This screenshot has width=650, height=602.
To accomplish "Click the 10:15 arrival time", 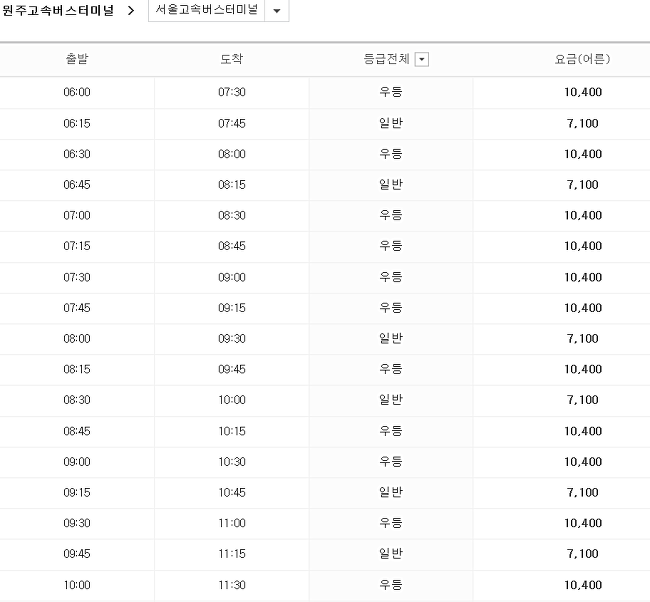I will pos(232,431).
